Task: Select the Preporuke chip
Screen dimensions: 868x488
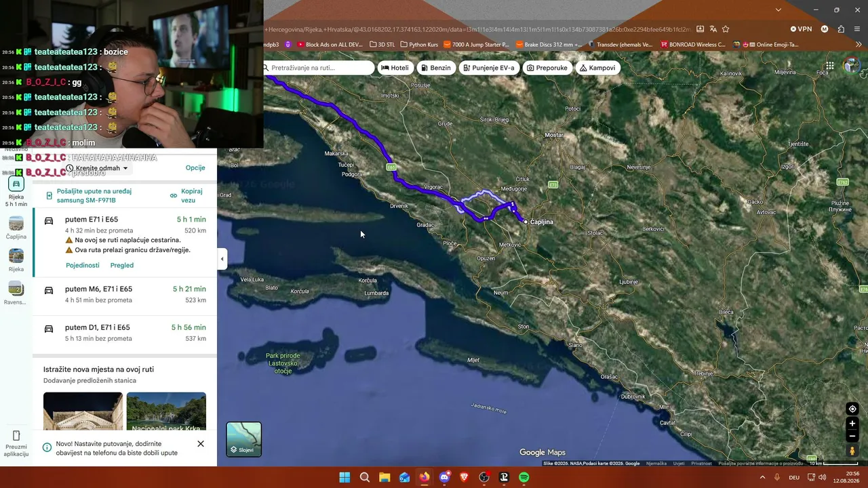Action: 547,68
